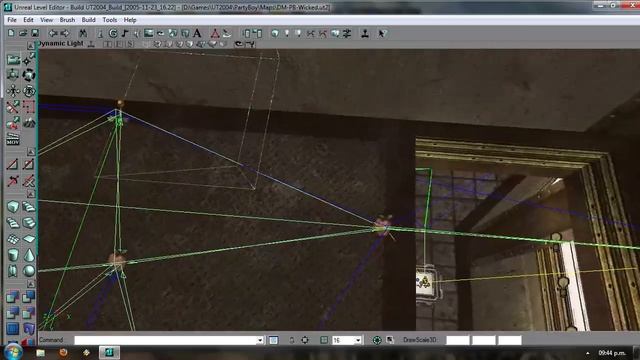Toggle vertex snap in bottom bar
Viewport: 640px width, 360px height.
[x=305, y=340]
